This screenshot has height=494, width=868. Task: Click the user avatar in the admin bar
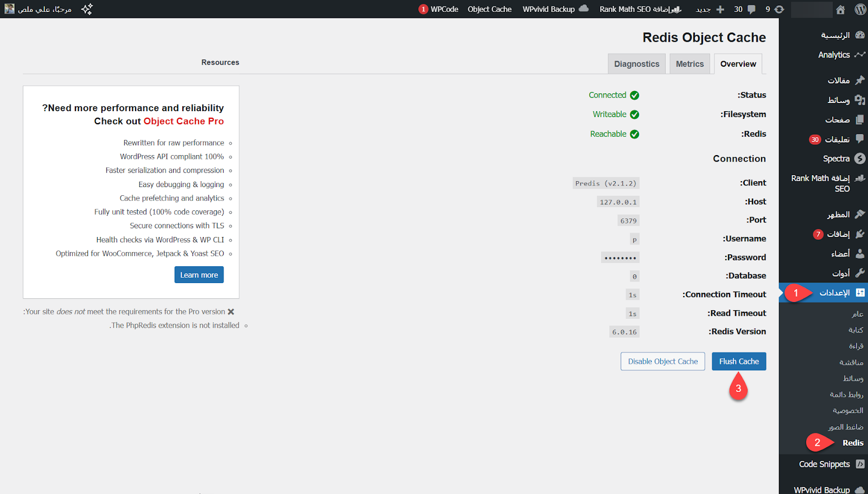(10, 9)
